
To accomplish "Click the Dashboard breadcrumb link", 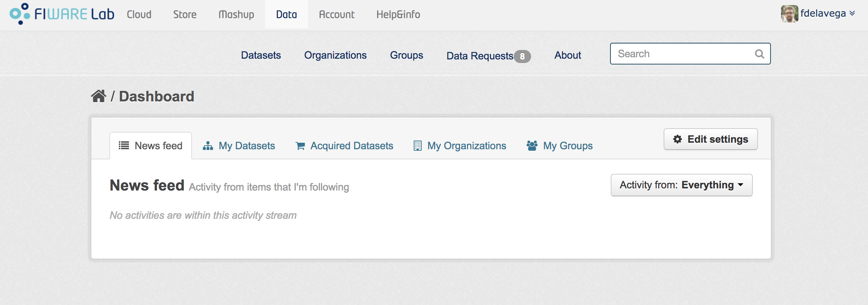I will click(157, 96).
